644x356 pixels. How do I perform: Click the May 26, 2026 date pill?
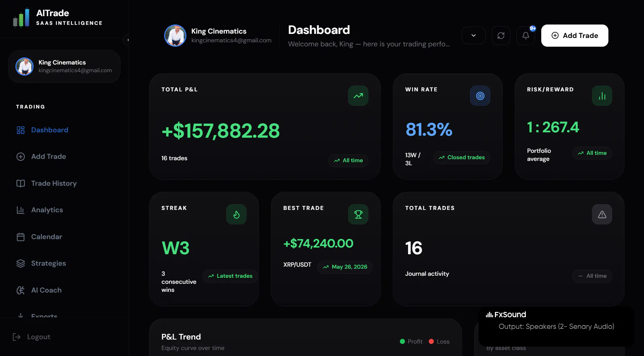click(x=345, y=267)
